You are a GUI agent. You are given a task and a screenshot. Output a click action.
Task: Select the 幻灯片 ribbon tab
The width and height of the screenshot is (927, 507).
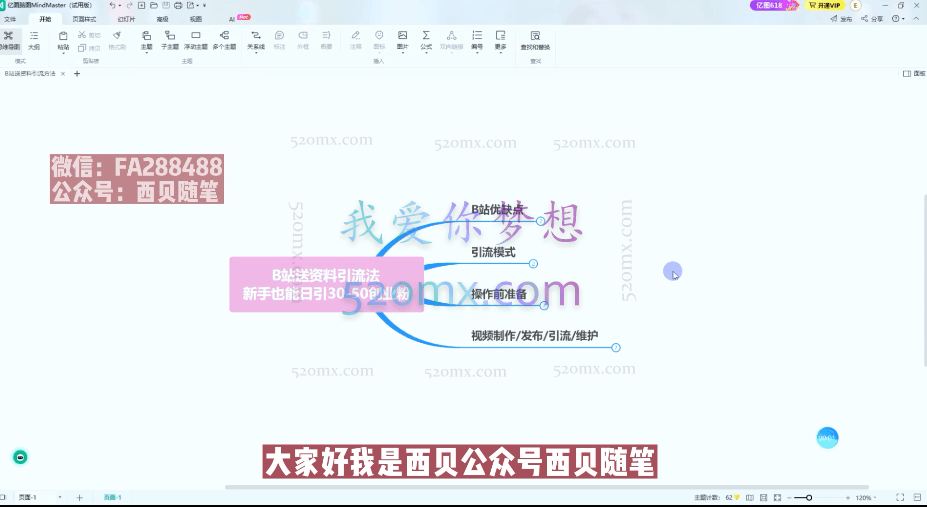coord(126,19)
